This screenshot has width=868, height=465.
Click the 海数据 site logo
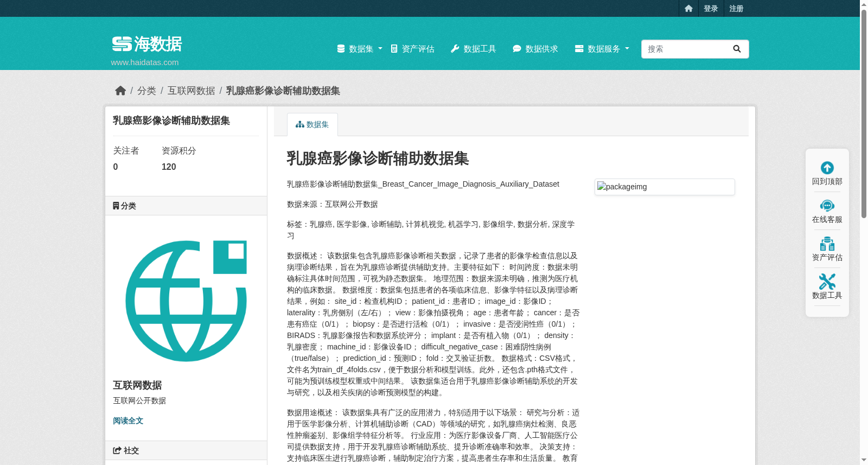[147, 44]
